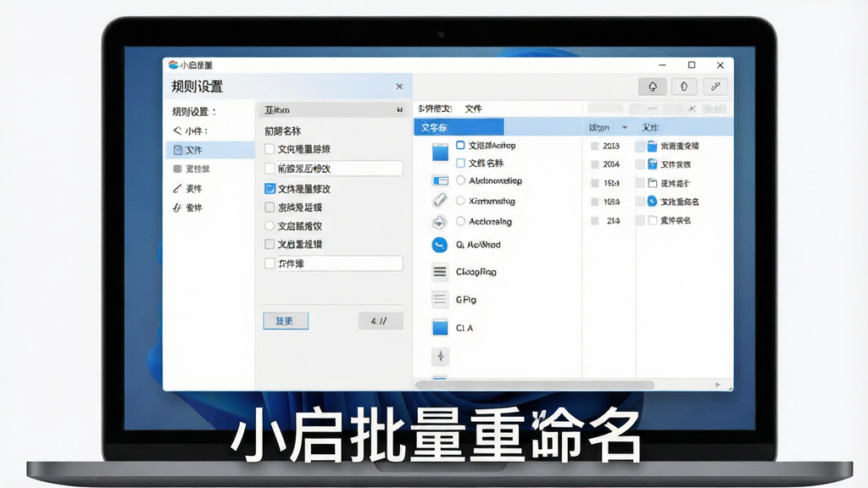This screenshot has height=488, width=868.
Task: Select the 文件 item in the rules sidebar
Action: pos(210,150)
